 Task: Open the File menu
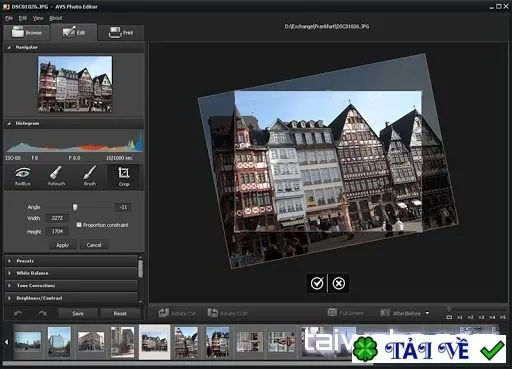tap(9, 18)
